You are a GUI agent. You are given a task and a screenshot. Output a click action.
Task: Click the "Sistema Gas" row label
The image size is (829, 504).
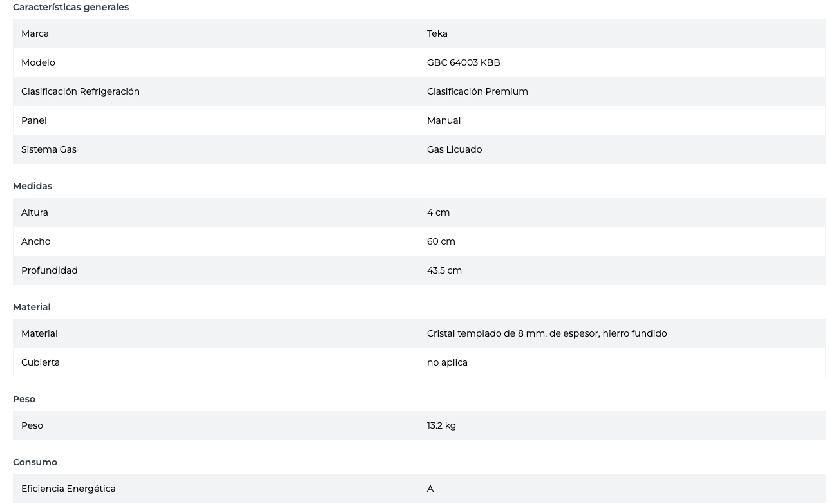pos(49,149)
